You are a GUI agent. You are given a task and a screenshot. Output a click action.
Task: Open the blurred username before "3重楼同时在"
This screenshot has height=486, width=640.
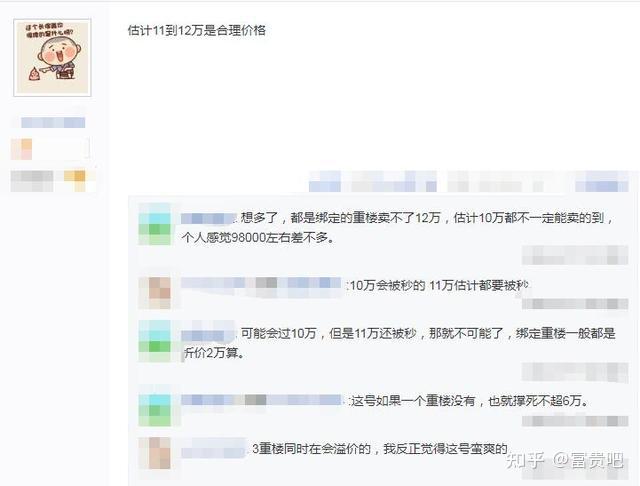point(213,450)
